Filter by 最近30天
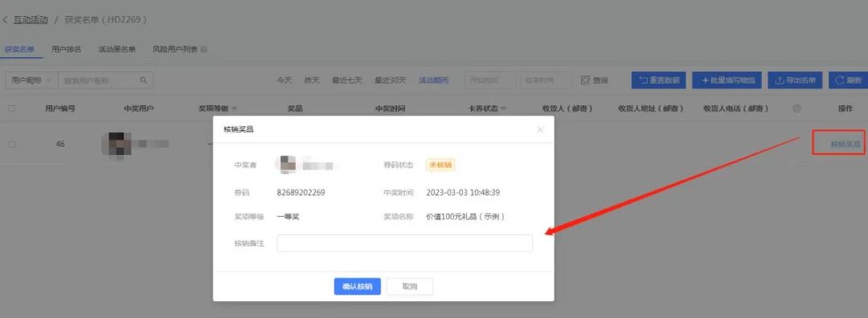The width and height of the screenshot is (868, 318). (391, 80)
